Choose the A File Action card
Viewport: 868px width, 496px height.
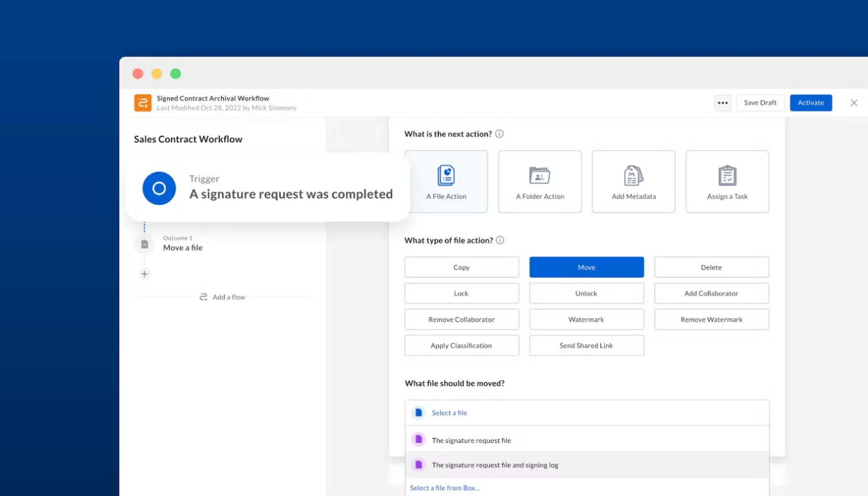click(446, 181)
